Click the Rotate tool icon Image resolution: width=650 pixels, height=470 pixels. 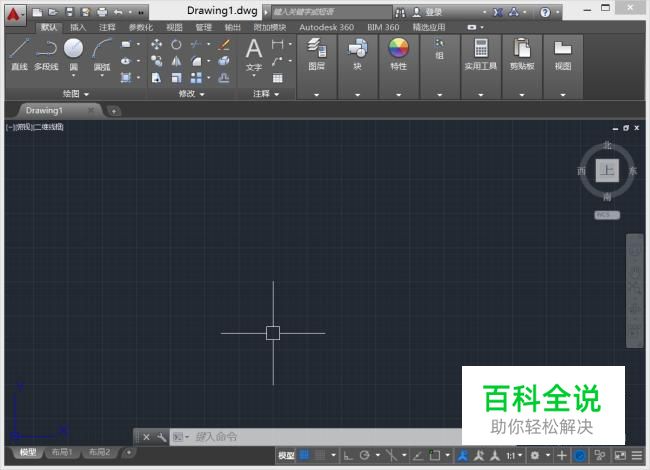176,44
